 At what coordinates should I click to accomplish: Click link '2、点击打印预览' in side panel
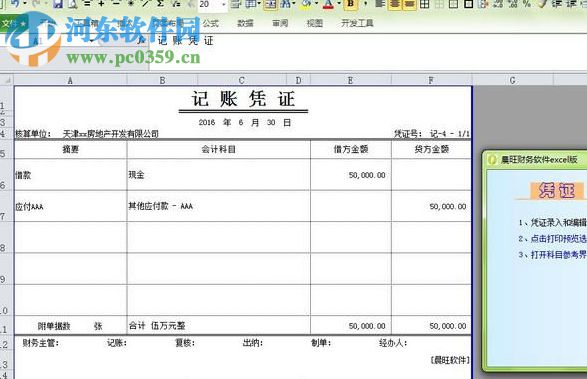pos(553,239)
